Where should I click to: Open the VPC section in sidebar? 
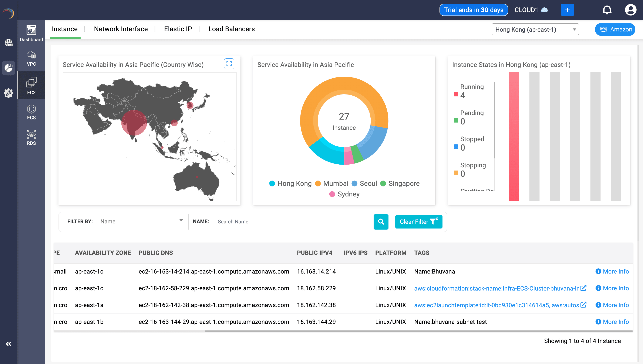(x=31, y=58)
